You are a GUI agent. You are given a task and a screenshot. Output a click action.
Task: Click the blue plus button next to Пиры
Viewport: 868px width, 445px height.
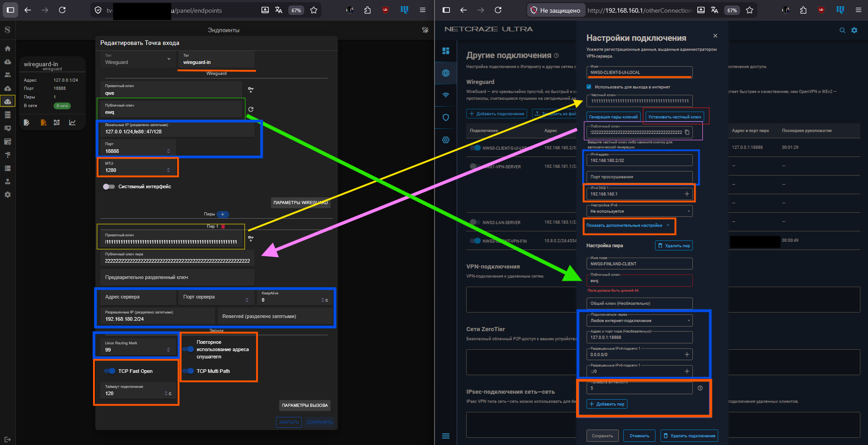[223, 214]
